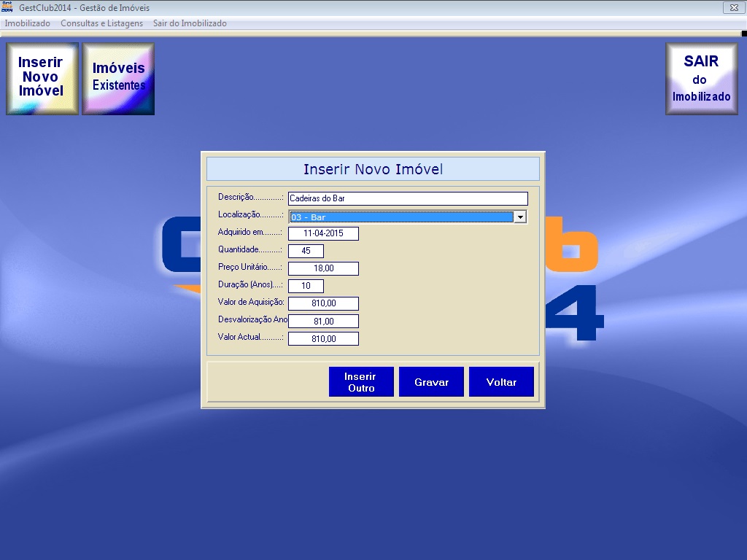The height and width of the screenshot is (560, 747).
Task: Open the Imobilizado menu
Action: point(28,23)
